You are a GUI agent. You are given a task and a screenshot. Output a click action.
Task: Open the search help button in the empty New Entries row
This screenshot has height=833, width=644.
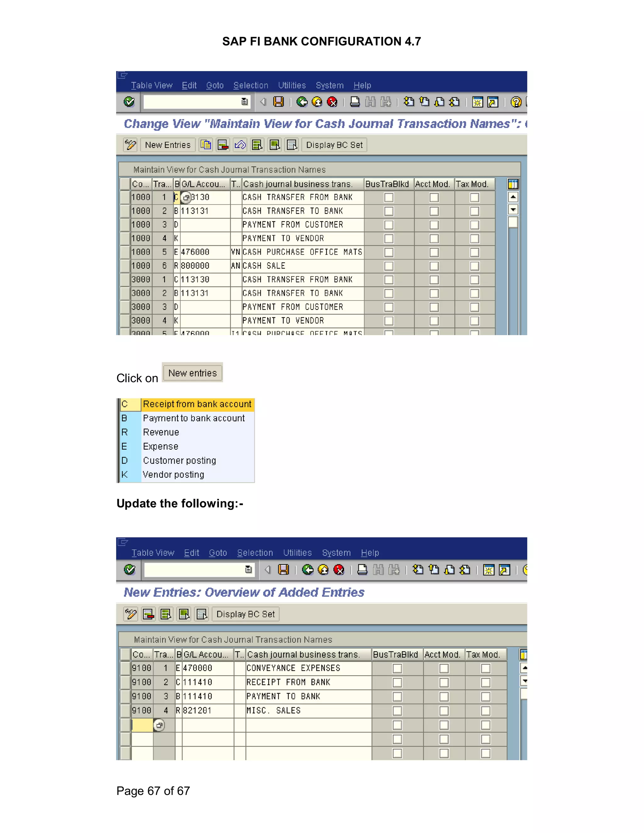point(159,725)
